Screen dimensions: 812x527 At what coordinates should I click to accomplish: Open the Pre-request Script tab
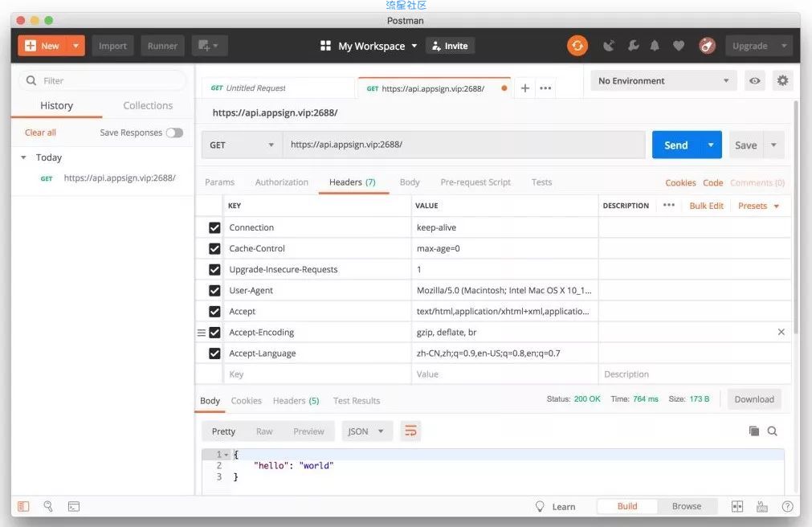[475, 182]
